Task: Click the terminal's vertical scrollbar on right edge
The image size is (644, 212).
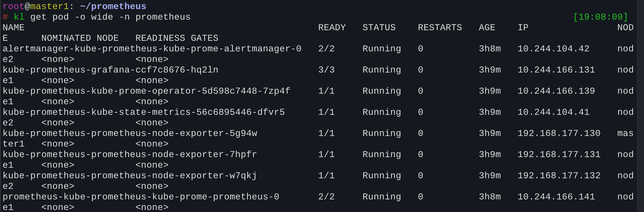Action: (640, 106)
